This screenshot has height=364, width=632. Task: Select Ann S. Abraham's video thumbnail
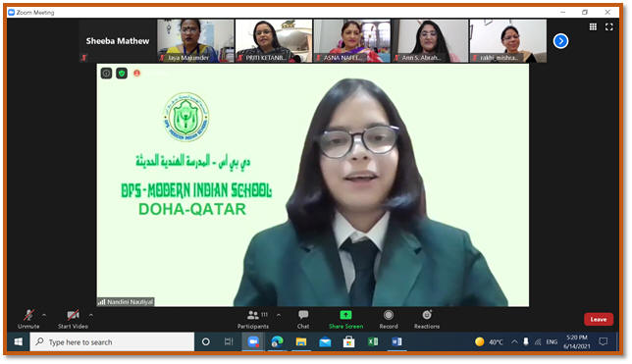coord(431,40)
